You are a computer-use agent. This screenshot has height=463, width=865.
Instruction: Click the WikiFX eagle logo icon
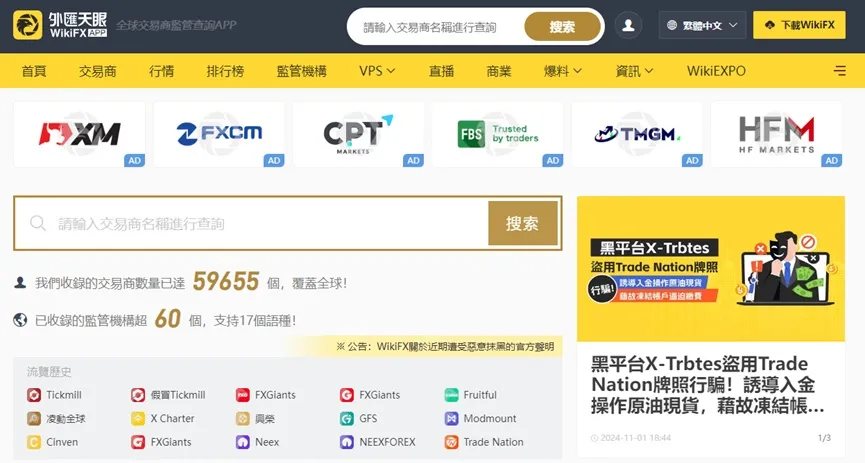click(28, 25)
